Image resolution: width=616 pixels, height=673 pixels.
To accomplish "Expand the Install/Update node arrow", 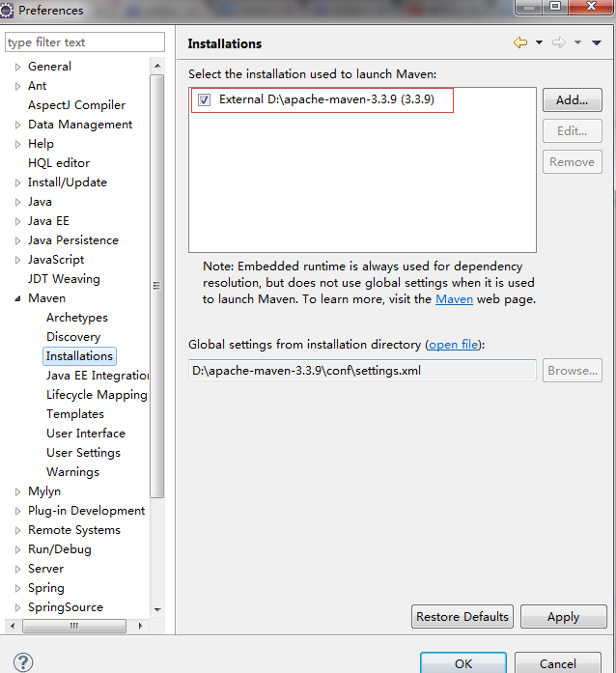I will (x=17, y=182).
